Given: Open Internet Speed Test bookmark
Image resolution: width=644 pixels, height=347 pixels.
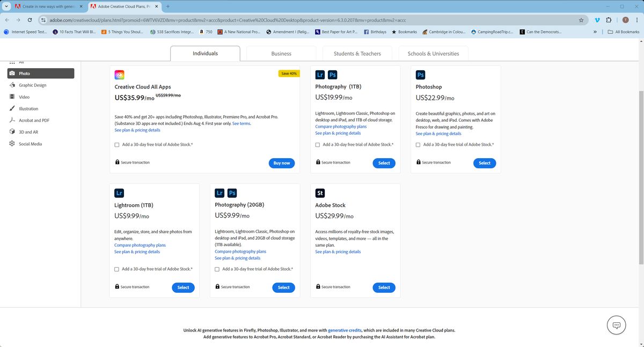Looking at the screenshot, I should (26, 32).
